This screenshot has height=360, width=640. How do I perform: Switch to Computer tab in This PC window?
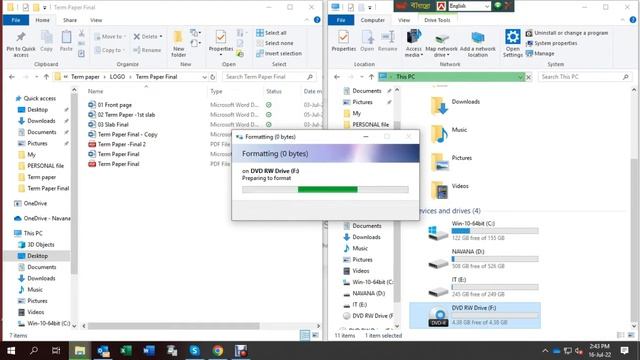pos(372,20)
